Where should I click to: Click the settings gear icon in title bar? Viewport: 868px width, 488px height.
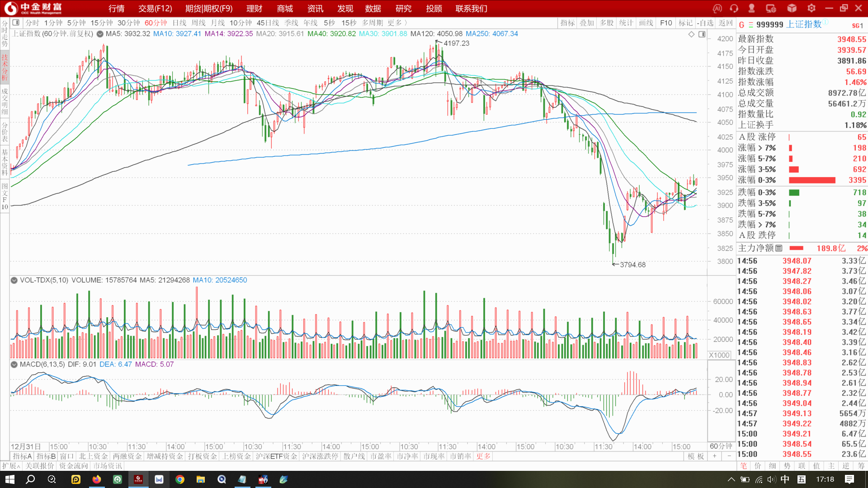point(811,8)
